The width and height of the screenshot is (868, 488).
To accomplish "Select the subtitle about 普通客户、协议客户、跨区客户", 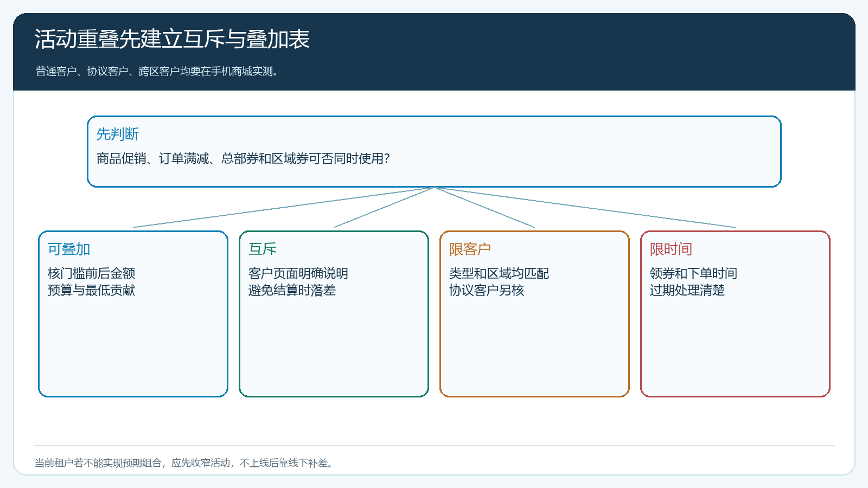I will pos(157,72).
